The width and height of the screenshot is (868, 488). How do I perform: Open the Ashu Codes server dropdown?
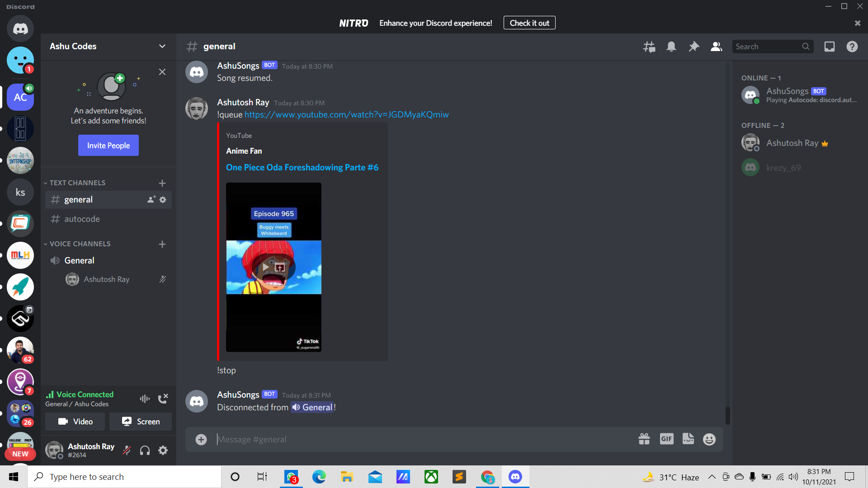162,46
